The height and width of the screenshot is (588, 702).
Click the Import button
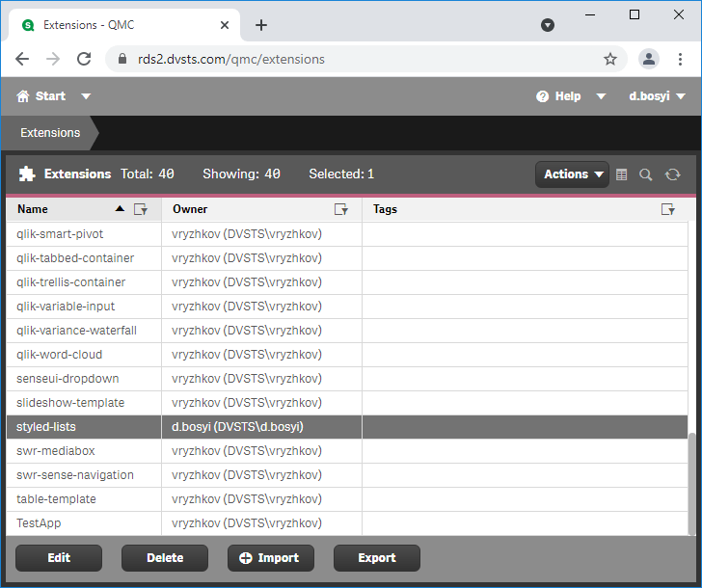tap(271, 558)
